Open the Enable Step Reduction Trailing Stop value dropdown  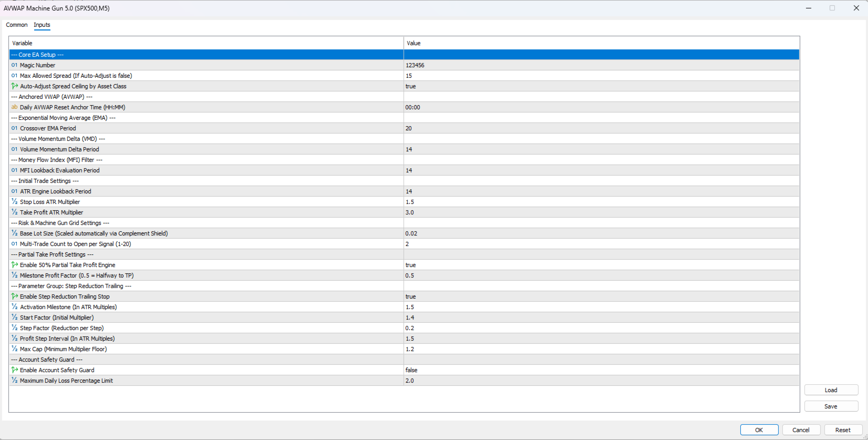pyautogui.click(x=602, y=296)
